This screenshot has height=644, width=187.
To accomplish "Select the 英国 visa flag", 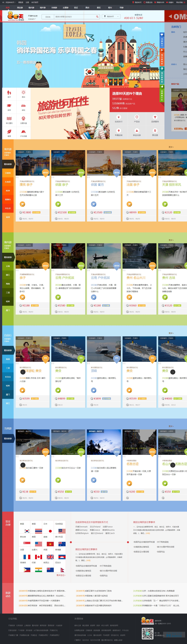I will coord(50,557).
